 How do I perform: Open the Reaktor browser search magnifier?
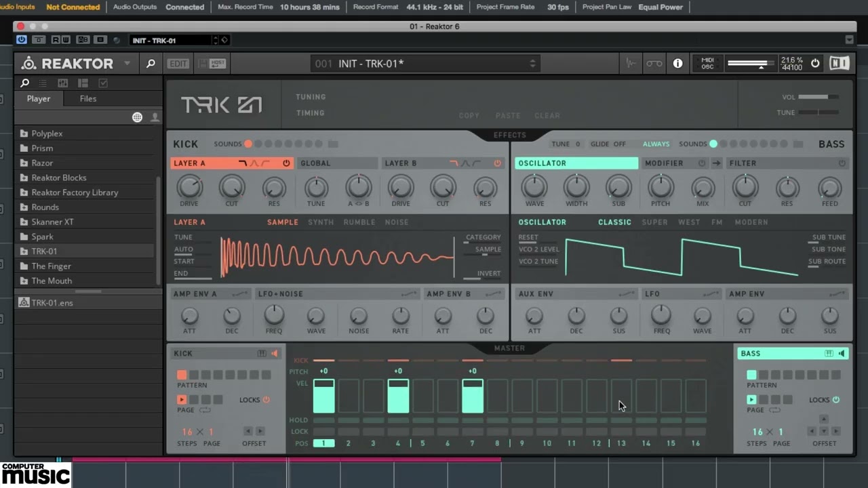(151, 64)
